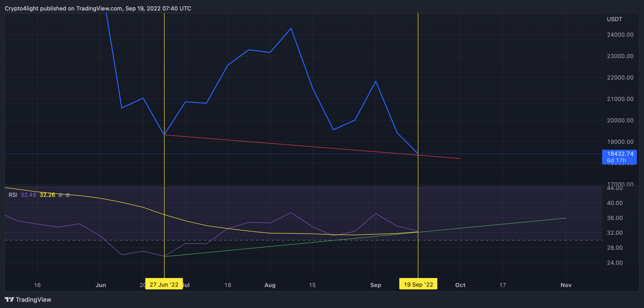Click the 19000.00 price axis label

pyautogui.click(x=620, y=142)
